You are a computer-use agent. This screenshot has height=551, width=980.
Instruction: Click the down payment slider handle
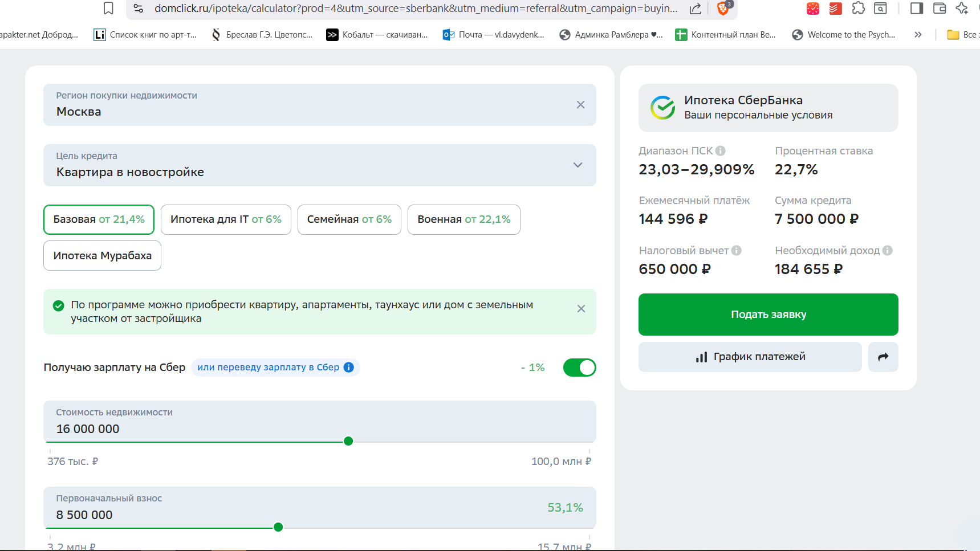[x=278, y=527]
